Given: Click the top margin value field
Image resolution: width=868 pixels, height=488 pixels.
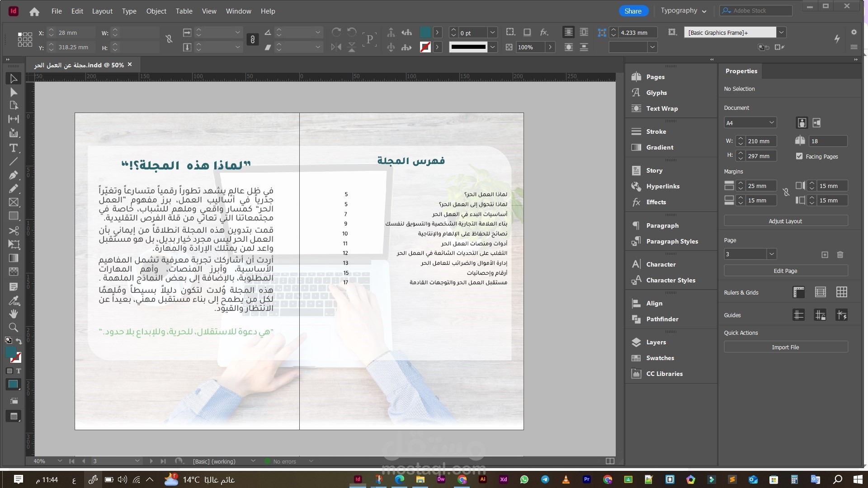Looking at the screenshot, I should click(760, 186).
